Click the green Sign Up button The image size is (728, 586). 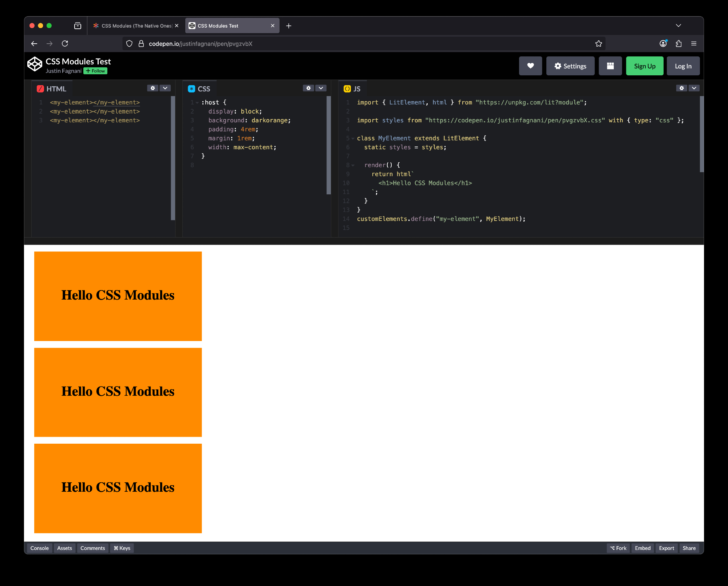644,66
